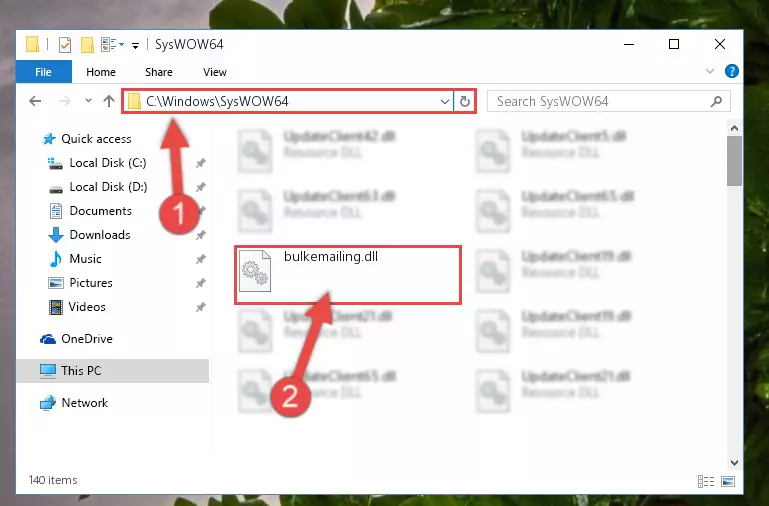The image size is (769, 506).
Task: Switch to Large icons view layout
Action: pos(728,481)
